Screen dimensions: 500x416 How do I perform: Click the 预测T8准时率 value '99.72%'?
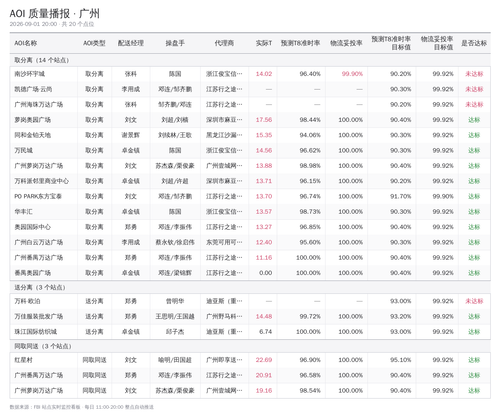310,316
